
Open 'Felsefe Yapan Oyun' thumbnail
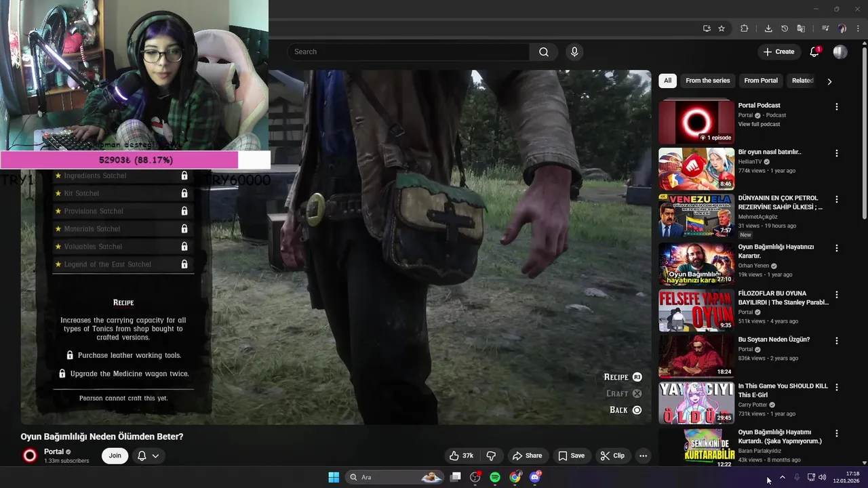click(x=696, y=310)
